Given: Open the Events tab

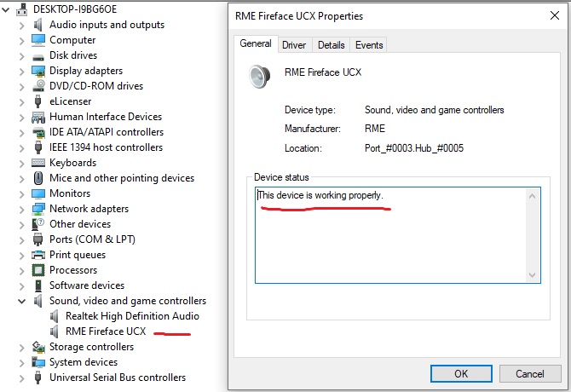Looking at the screenshot, I should (369, 45).
